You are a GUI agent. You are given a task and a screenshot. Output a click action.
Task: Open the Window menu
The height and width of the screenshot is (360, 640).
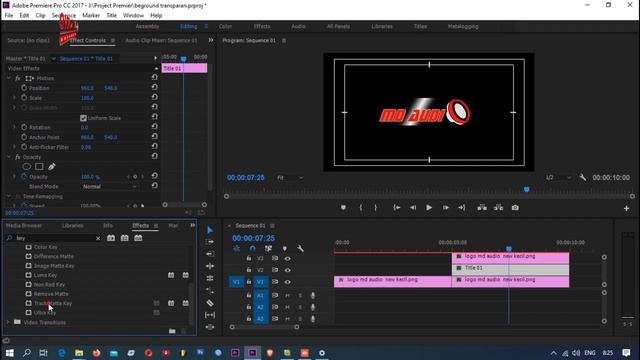tap(133, 16)
